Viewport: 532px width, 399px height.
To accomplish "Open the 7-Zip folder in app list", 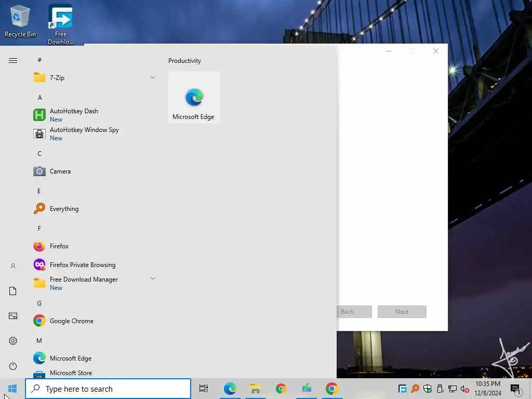I will [95, 78].
